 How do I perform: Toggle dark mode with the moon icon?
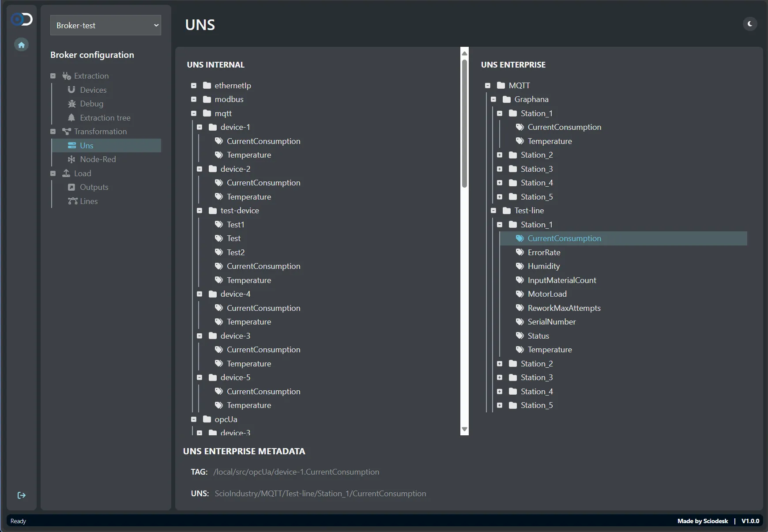(749, 24)
